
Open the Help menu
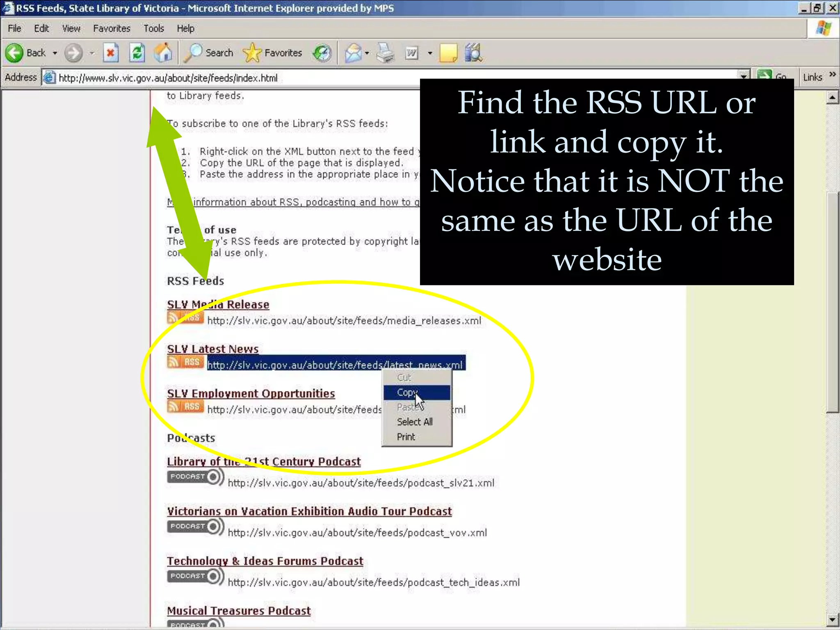[185, 28]
